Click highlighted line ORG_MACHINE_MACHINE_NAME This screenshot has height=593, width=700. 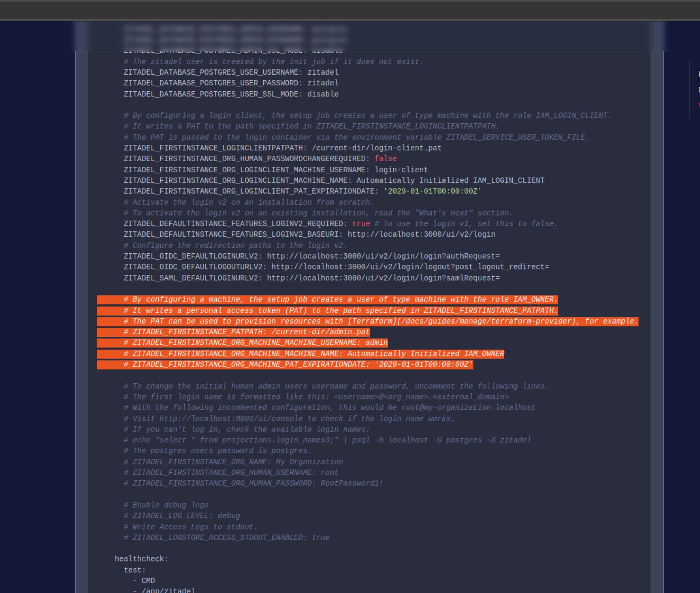[314, 354]
